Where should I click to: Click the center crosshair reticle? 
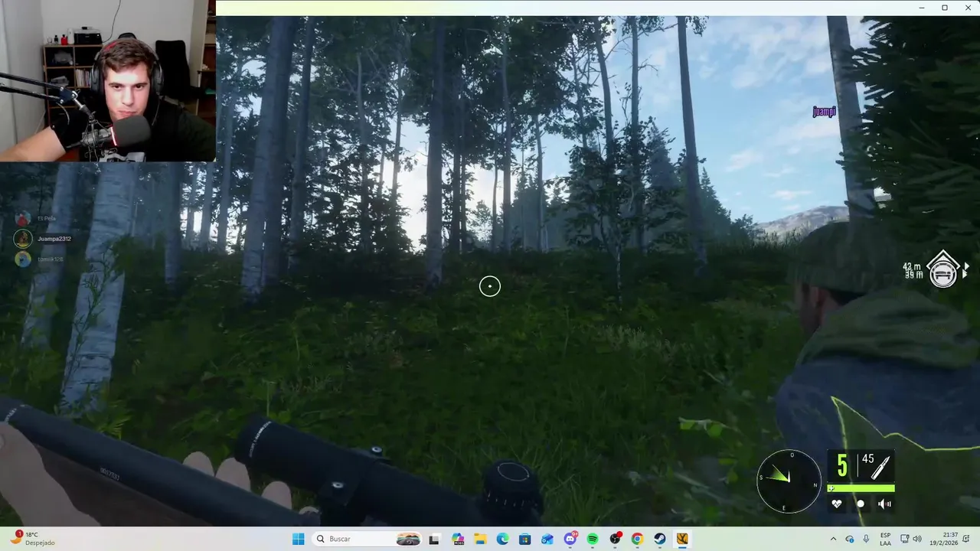490,286
